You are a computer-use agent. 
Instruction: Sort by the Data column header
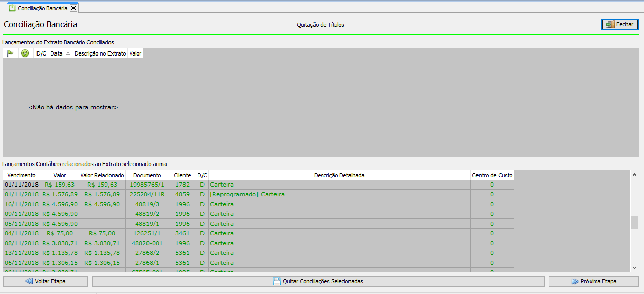point(57,53)
